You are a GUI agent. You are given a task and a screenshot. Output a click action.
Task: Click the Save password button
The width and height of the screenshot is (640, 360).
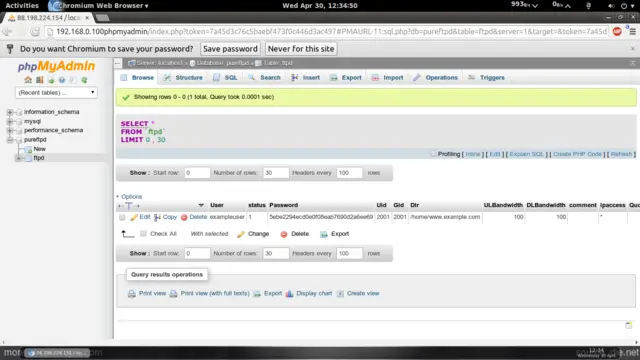230,49
